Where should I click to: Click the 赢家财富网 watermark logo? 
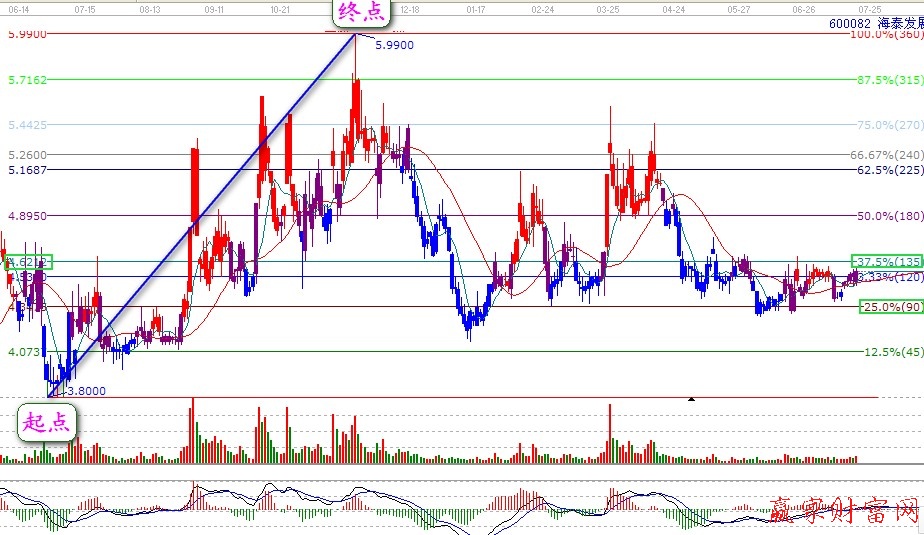[844, 512]
